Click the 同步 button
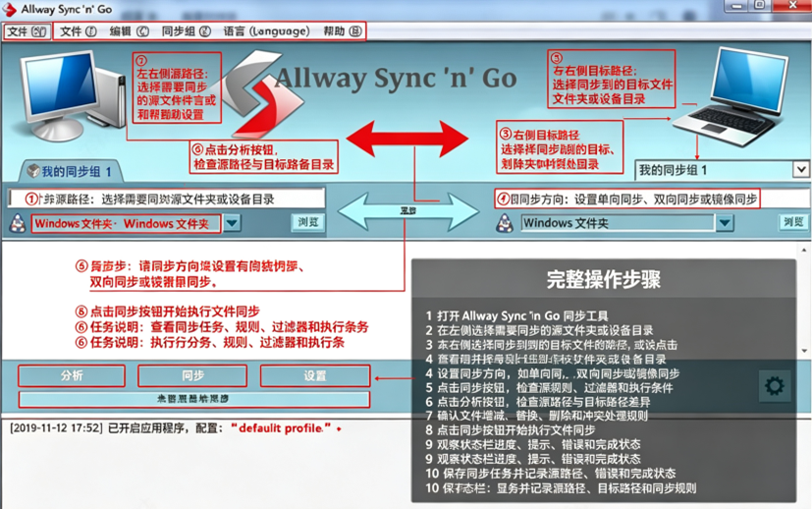 pyautogui.click(x=192, y=375)
